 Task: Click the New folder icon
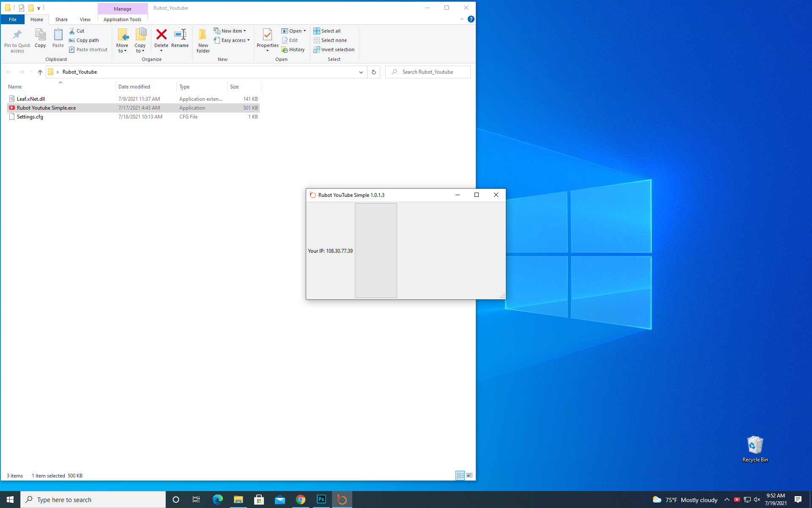203,40
